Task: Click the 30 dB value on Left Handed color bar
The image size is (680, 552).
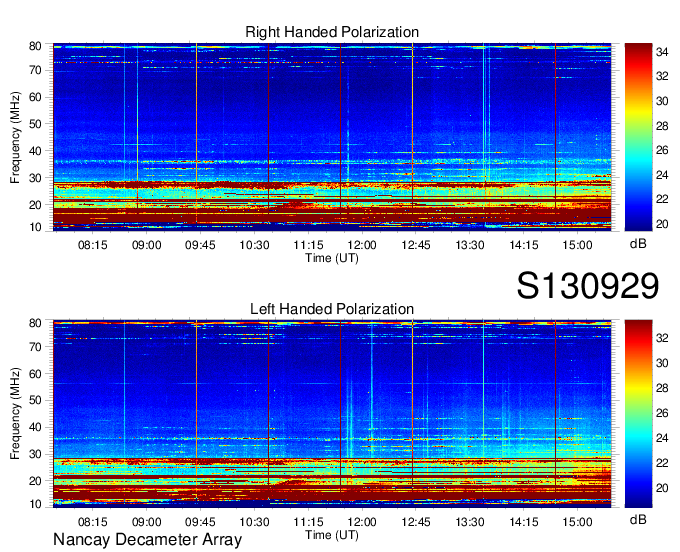Action: 662,363
